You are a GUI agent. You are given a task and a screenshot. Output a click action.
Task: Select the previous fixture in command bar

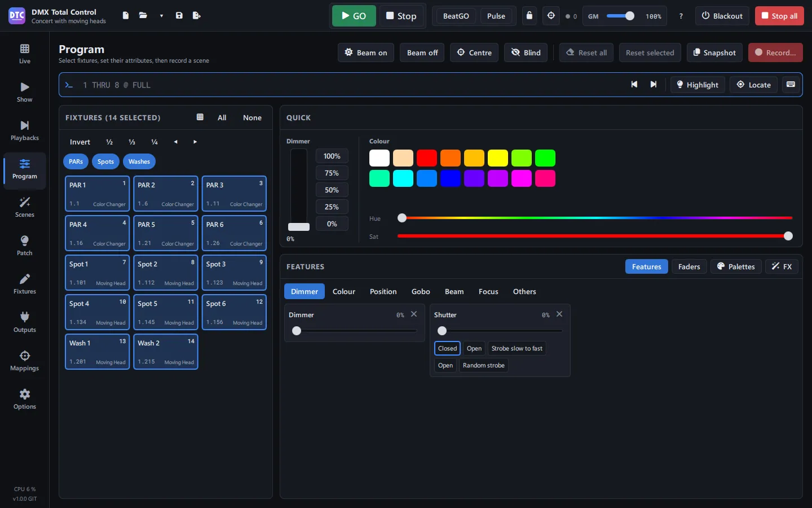(634, 85)
